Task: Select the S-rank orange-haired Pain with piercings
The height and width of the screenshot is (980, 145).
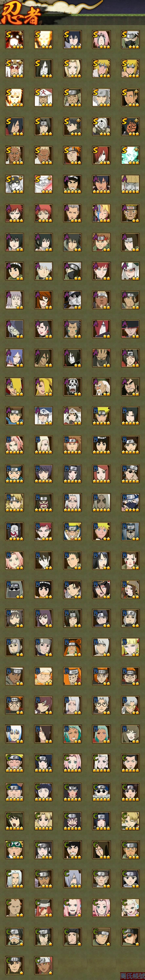Action: click(x=72, y=155)
